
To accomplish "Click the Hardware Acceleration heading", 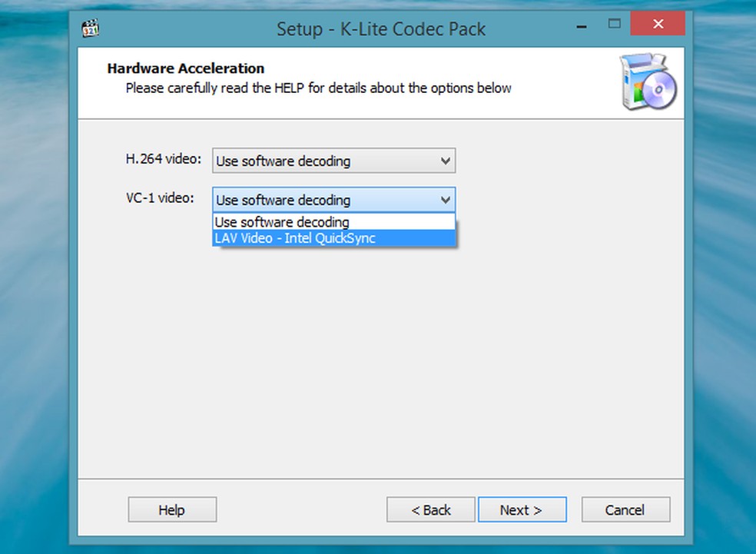I will (x=186, y=68).
